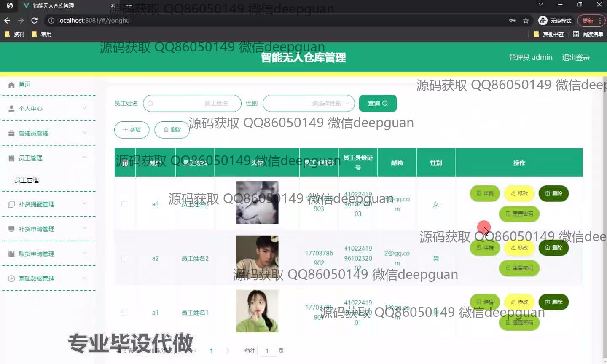The width and height of the screenshot is (607, 364).
Task: Click the clock icon for 基础数据管理
Action: pos(11,279)
